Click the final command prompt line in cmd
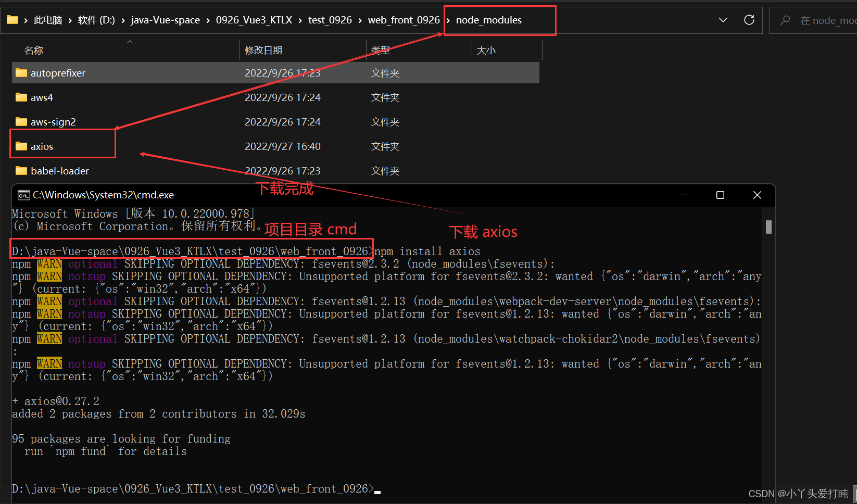The image size is (857, 504). [196, 489]
